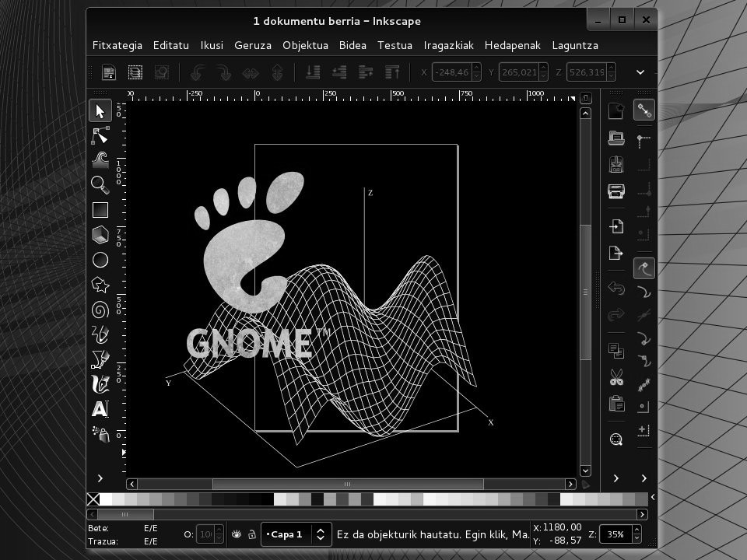Click the vertical scroll down arrow

(585, 471)
